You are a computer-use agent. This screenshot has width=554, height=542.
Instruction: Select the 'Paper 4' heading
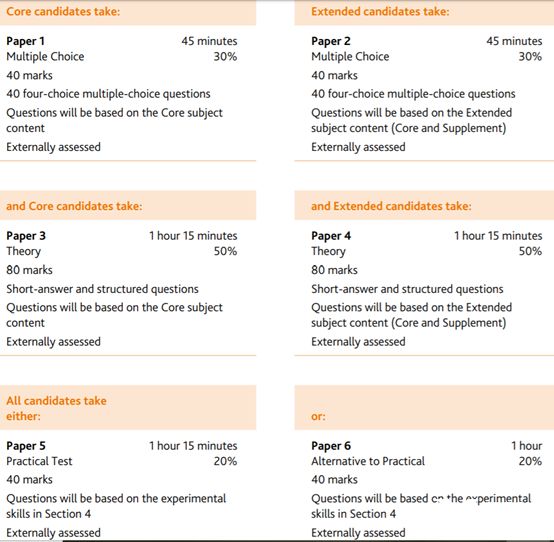click(x=331, y=236)
